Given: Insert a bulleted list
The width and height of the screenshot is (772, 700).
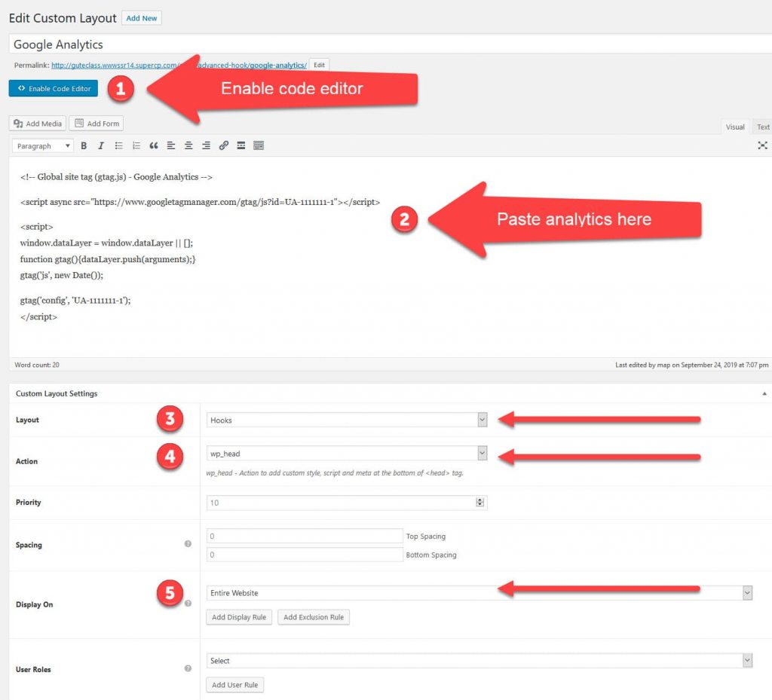Looking at the screenshot, I should click(118, 145).
